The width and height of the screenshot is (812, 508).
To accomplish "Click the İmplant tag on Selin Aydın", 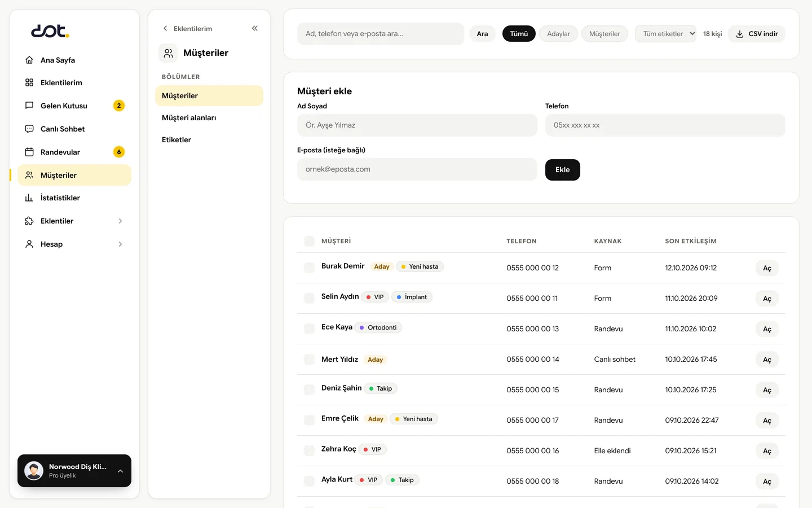I will 412,297.
